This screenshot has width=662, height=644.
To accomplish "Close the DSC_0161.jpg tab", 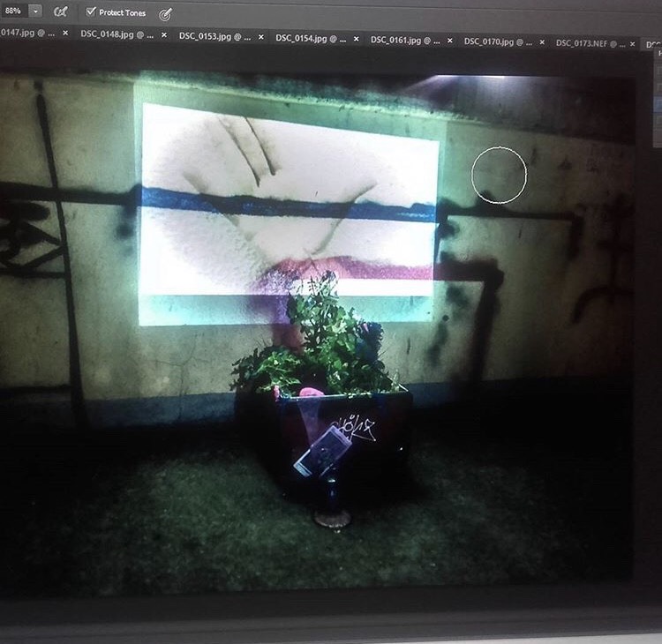I will point(448,41).
